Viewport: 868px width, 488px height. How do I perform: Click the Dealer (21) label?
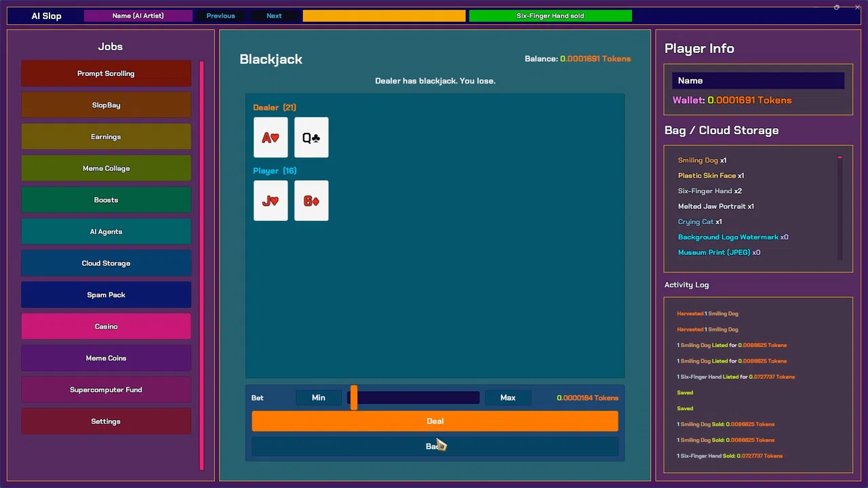(x=275, y=108)
